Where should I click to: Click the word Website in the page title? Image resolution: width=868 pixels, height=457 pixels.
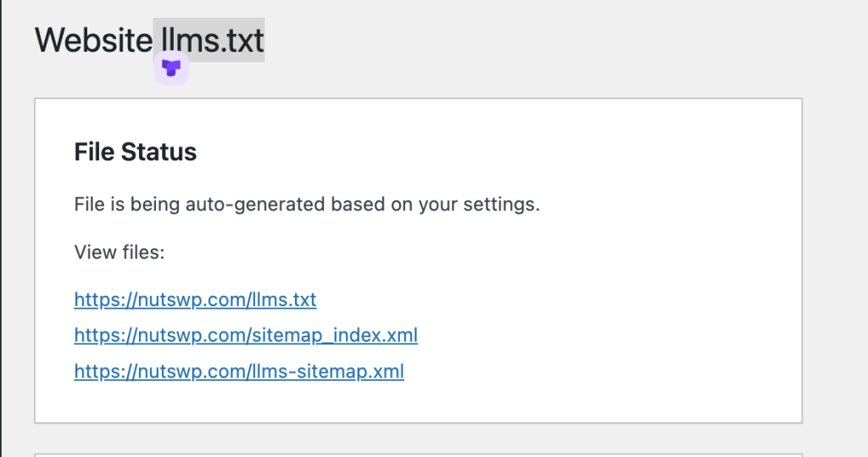93,40
